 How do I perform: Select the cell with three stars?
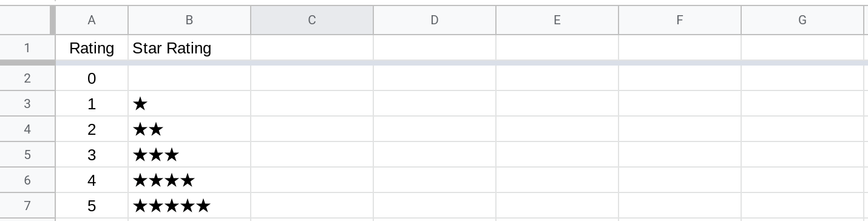point(189,155)
